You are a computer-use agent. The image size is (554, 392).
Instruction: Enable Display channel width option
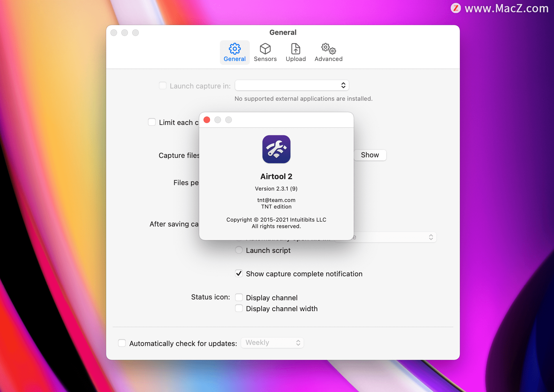(x=239, y=308)
